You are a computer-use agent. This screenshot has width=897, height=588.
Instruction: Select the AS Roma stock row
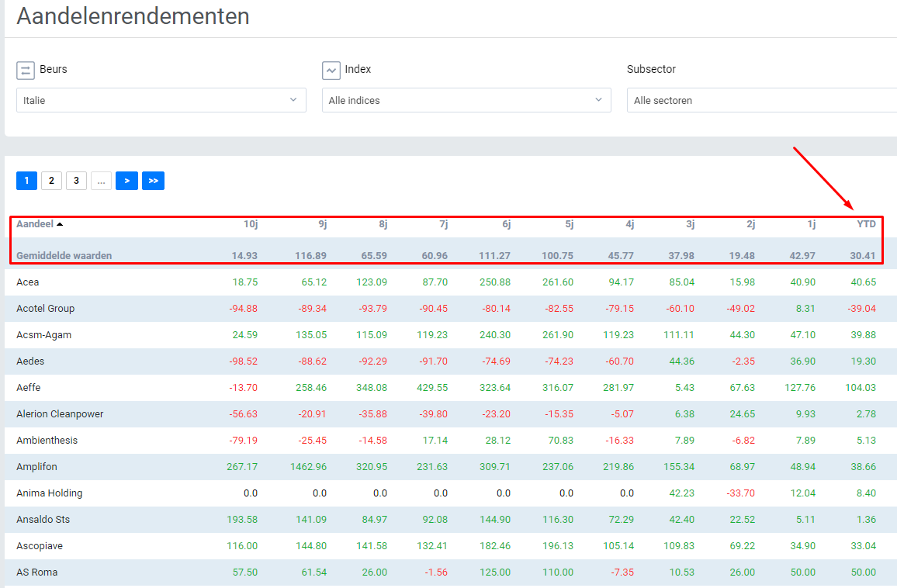tap(451, 572)
